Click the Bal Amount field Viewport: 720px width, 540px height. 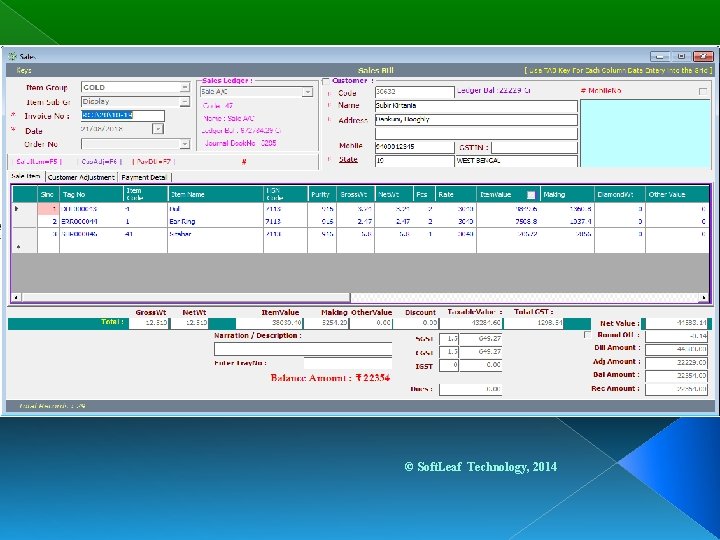pos(676,376)
